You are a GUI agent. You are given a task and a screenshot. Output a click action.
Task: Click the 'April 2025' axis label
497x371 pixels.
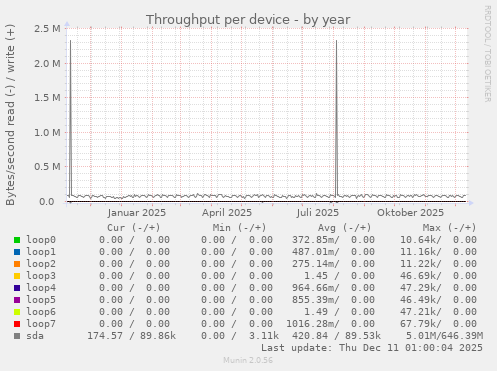pyautogui.click(x=227, y=213)
